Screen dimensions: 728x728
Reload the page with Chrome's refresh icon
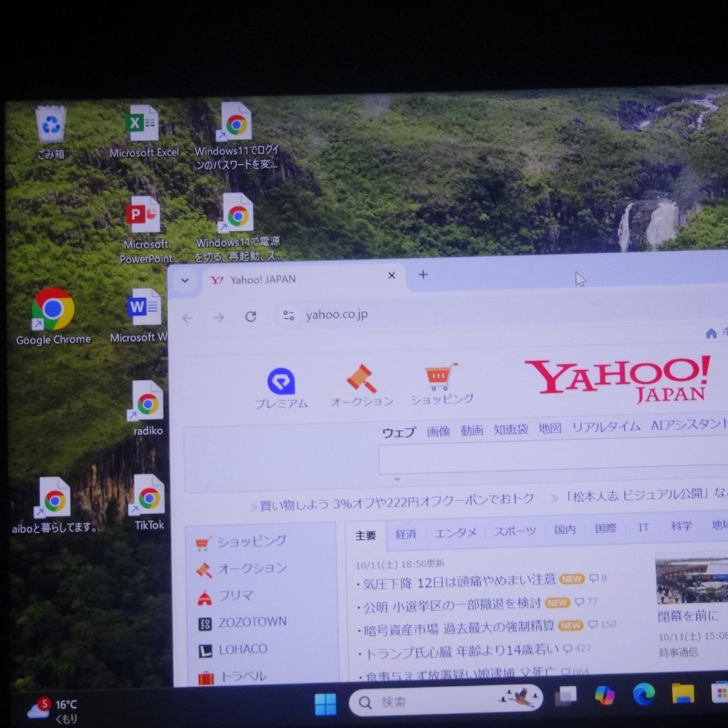click(250, 316)
